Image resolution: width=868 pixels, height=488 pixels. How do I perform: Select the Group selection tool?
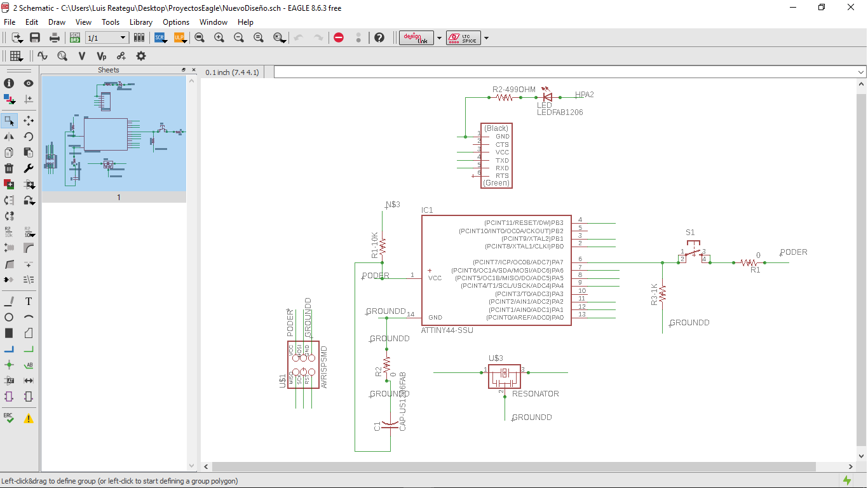pyautogui.click(x=9, y=120)
